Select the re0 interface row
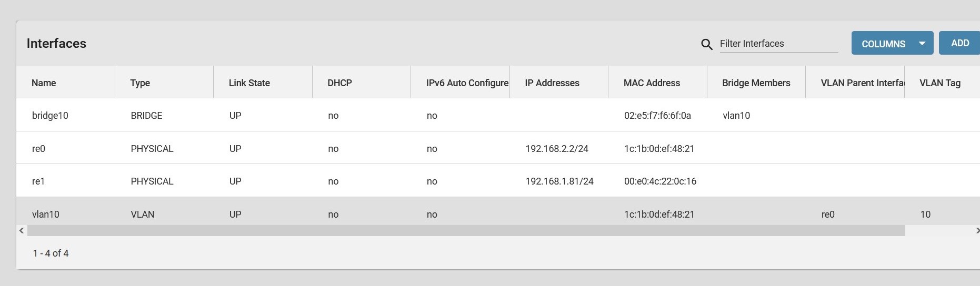Image resolution: width=980 pixels, height=286 pixels. click(x=498, y=148)
